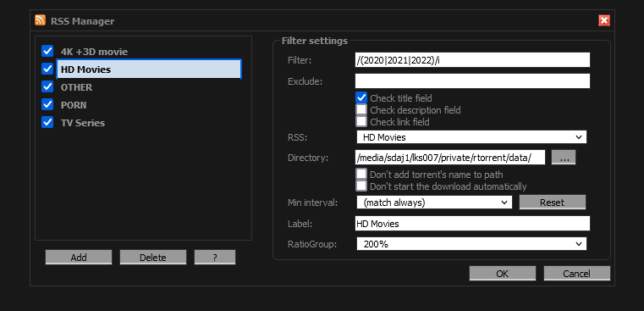Reset the min interval with Reset button
The height and width of the screenshot is (311, 644).
553,203
